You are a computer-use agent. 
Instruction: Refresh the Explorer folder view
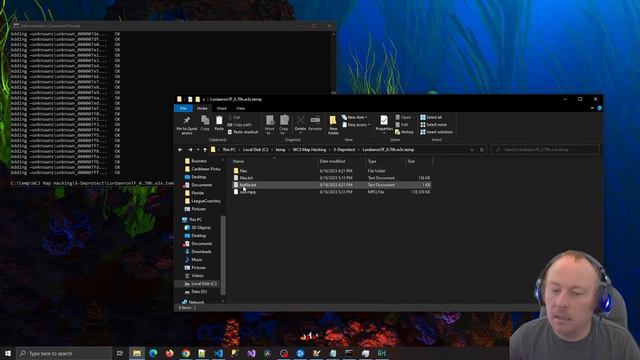[x=482, y=150]
